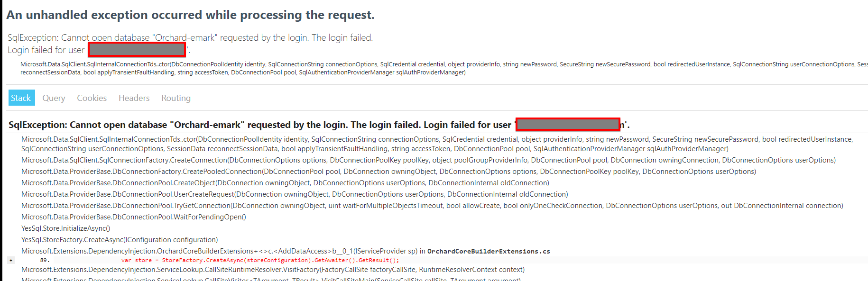Click the DbConnectionPool.CreateObject stack frame
The width and height of the screenshot is (868, 281).
[x=190, y=182]
